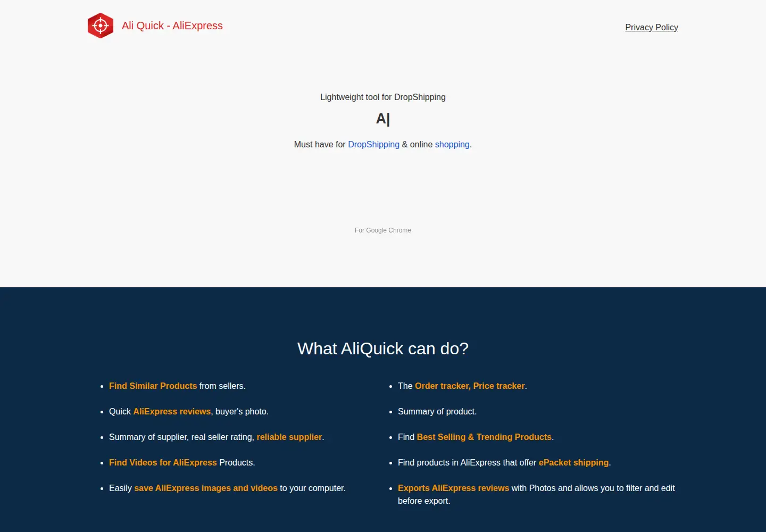Click the 'Lightweight tool for DropShipping' tagline
This screenshot has height=532, width=766.
click(x=383, y=97)
